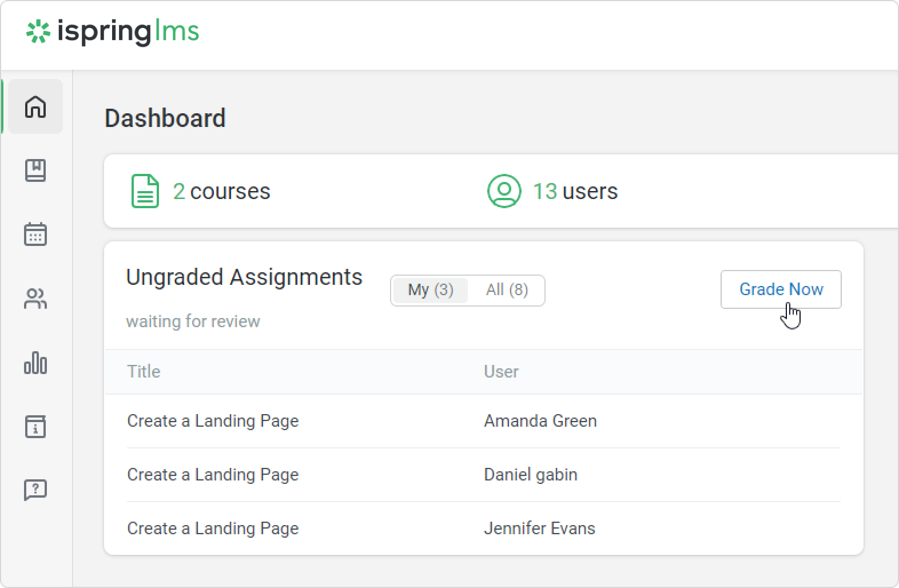
Task: Click the green users profile icon
Action: click(504, 191)
